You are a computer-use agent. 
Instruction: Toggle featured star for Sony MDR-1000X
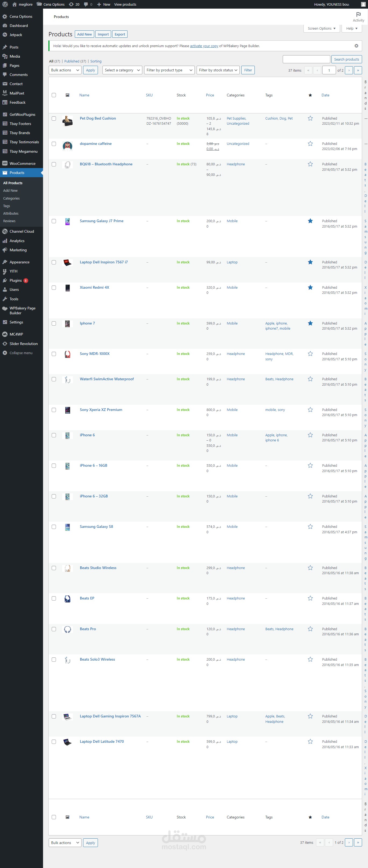[310, 354]
